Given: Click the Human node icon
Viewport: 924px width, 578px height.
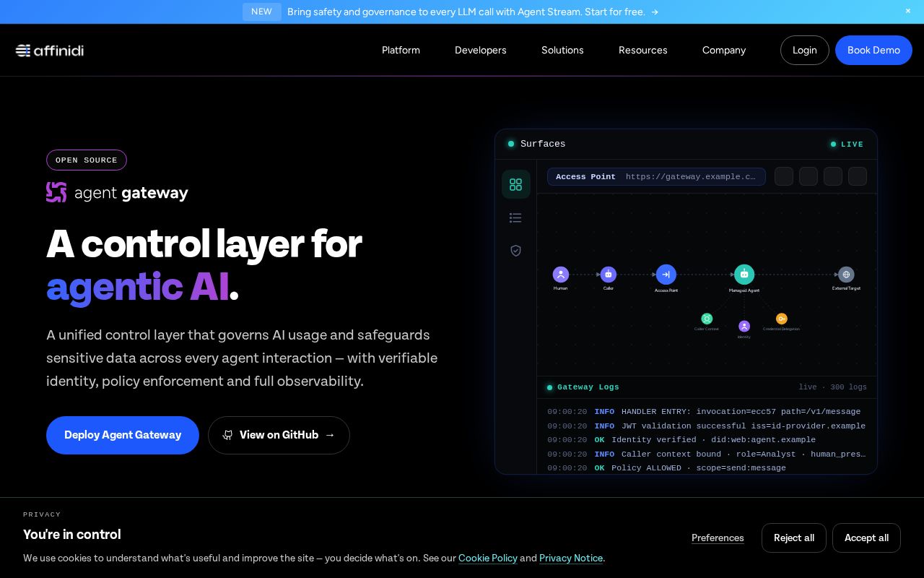Looking at the screenshot, I should [561, 275].
